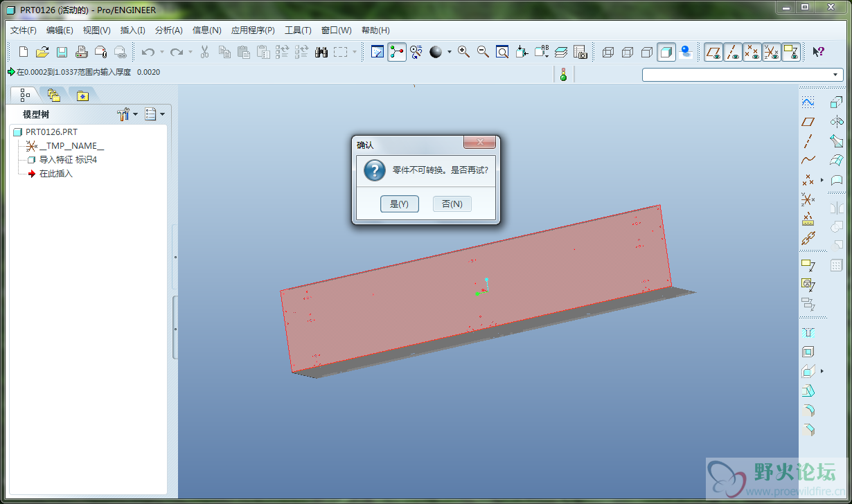
Task: Select the hole tool
Action: click(x=808, y=332)
